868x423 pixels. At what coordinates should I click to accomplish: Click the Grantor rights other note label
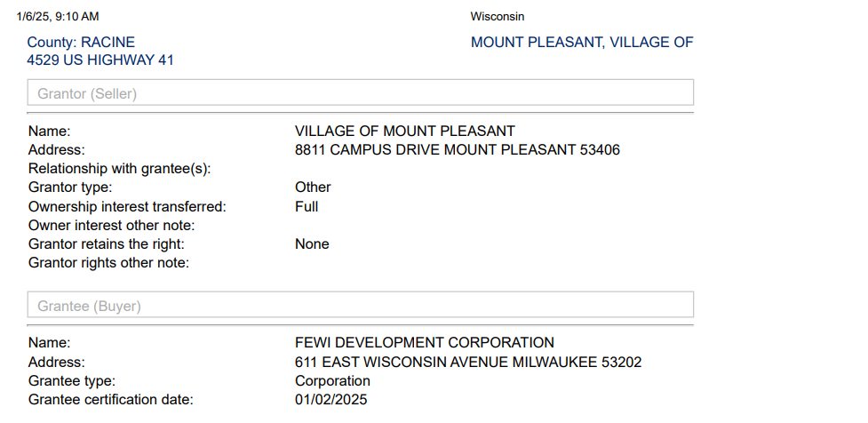[x=109, y=263]
